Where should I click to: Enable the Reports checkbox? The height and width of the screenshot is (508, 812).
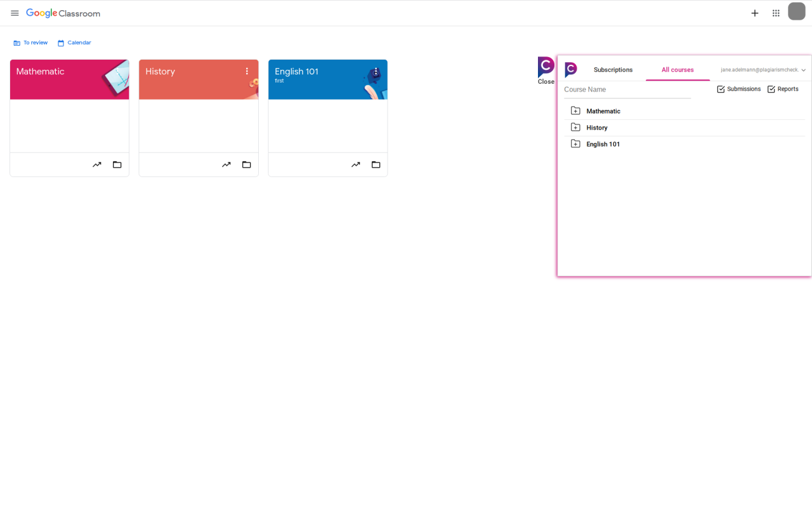(x=769, y=89)
